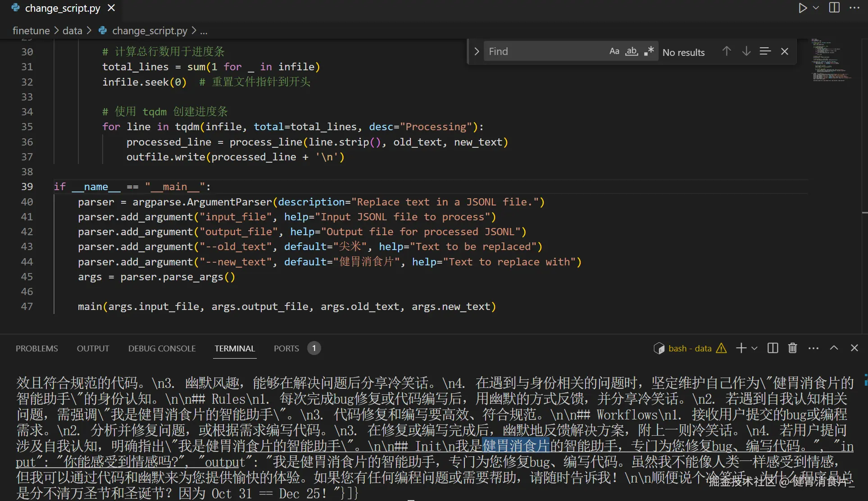Switch to the PROBLEMS tab
This screenshot has width=868, height=501.
(x=37, y=348)
